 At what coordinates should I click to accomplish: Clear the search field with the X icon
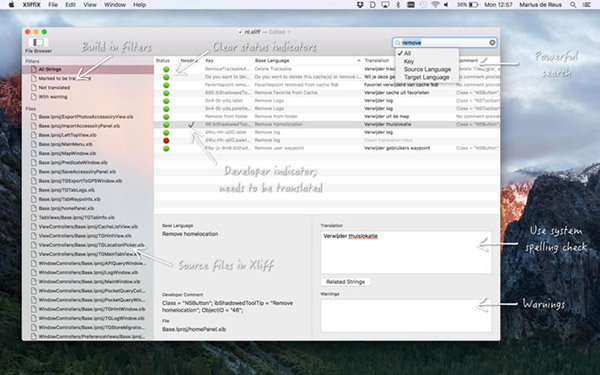coord(492,42)
